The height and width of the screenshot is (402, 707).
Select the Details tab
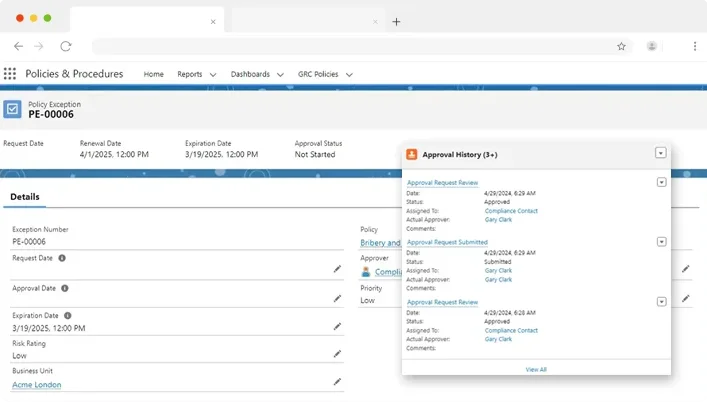25,196
